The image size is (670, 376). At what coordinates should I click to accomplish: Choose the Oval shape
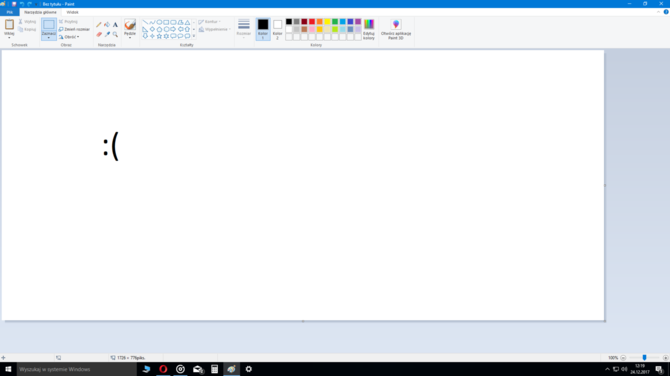159,22
